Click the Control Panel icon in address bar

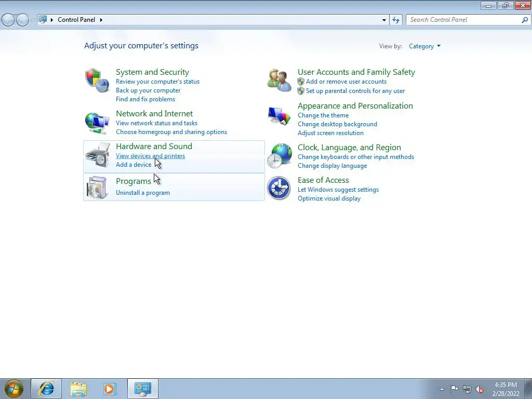point(43,19)
